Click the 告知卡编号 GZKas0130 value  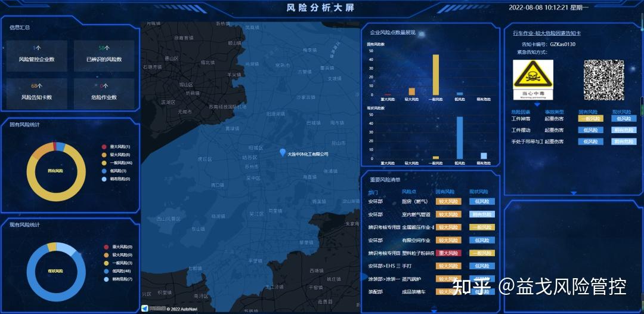(563, 44)
